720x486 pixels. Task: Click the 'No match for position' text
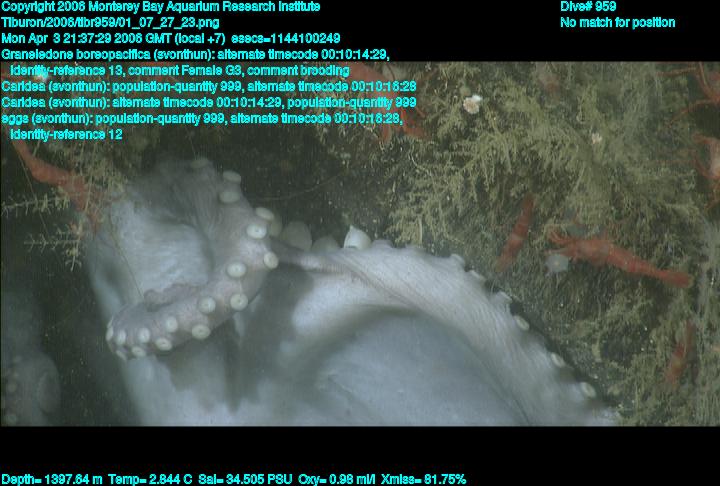618,23
